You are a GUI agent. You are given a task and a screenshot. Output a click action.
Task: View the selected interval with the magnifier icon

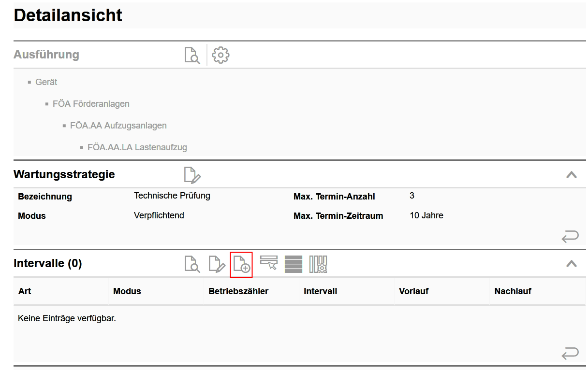coord(192,264)
